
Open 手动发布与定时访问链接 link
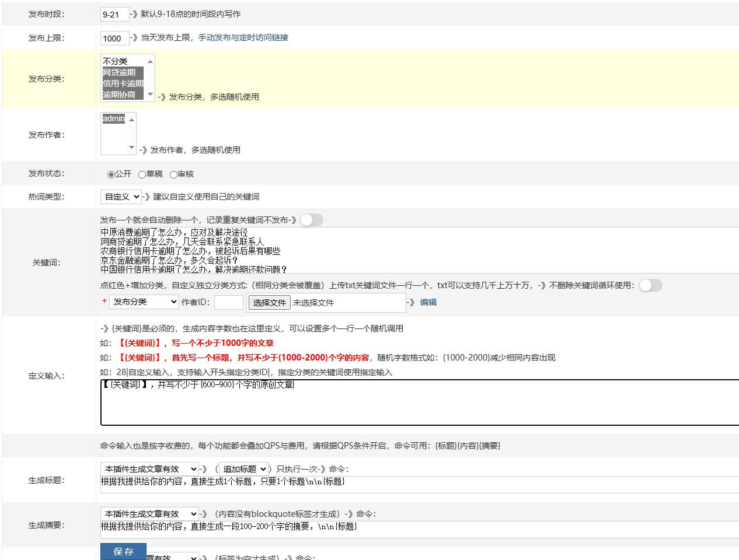pos(243,37)
